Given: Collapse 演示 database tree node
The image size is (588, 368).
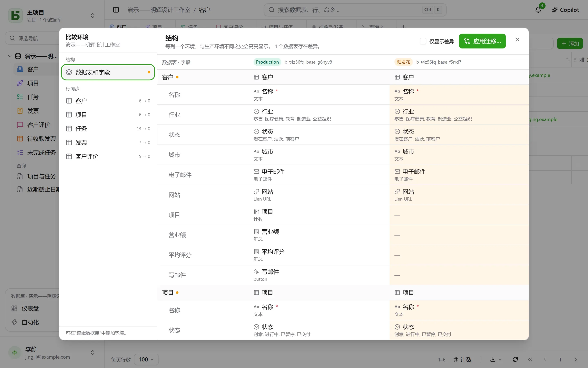Looking at the screenshot, I should (10, 56).
